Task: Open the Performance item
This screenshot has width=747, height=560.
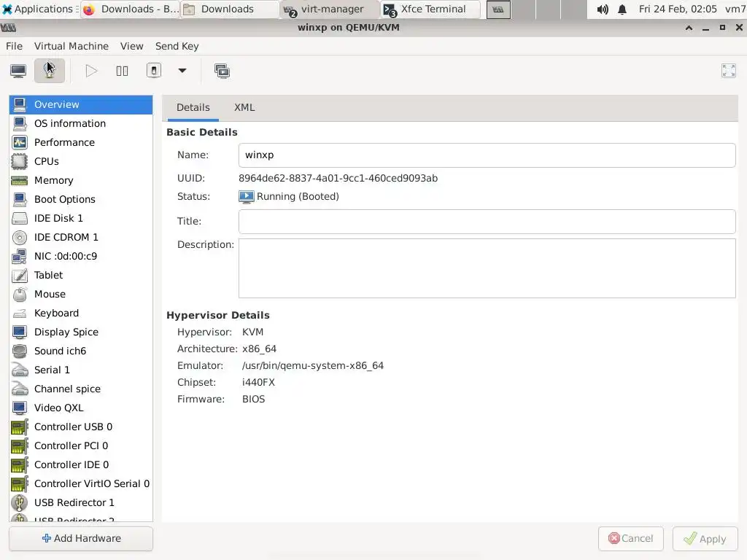Action: tap(81, 142)
